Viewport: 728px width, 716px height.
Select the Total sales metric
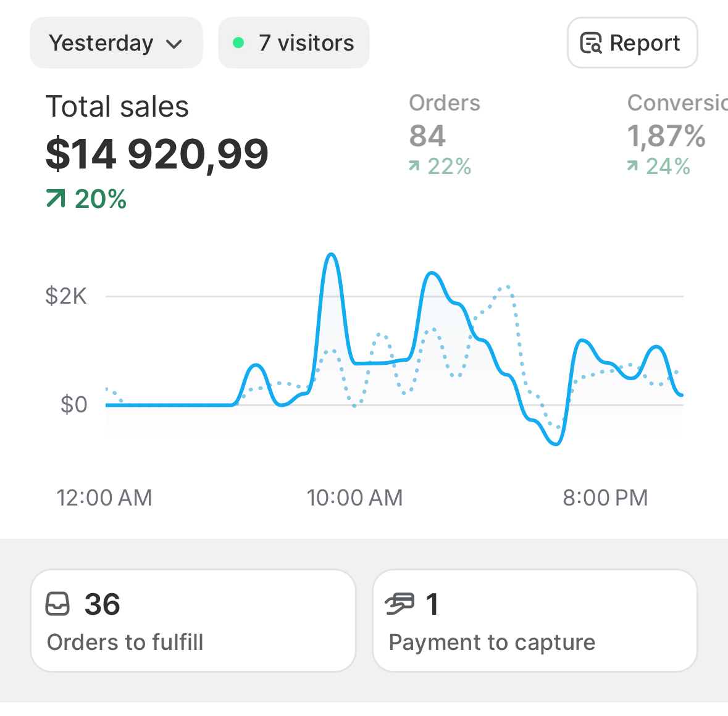[117, 107]
